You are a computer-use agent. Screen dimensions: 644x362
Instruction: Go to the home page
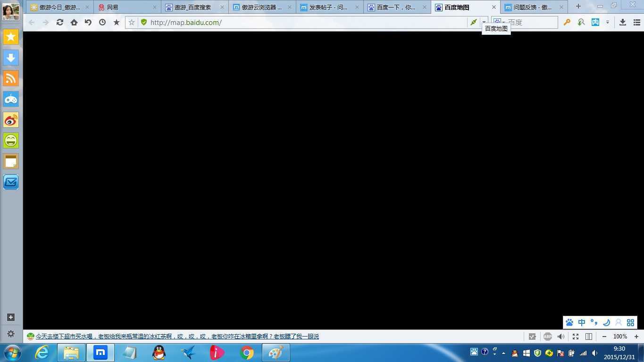(x=74, y=22)
